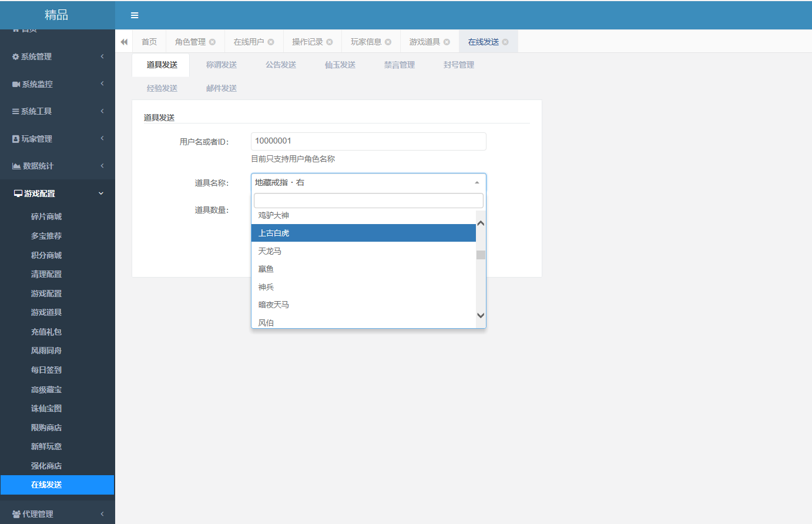This screenshot has height=524, width=812.
Task: Switch to the 邮件发送 tab
Action: tap(222, 88)
